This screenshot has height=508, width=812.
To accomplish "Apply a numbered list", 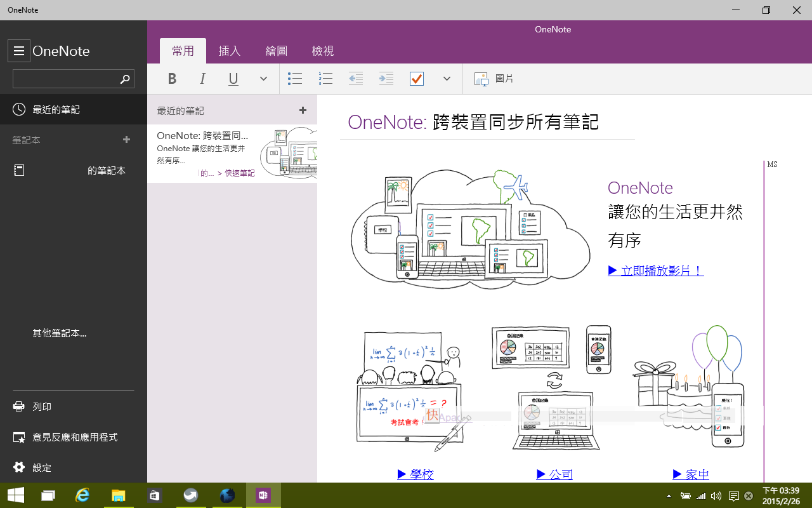I will pyautogui.click(x=325, y=79).
